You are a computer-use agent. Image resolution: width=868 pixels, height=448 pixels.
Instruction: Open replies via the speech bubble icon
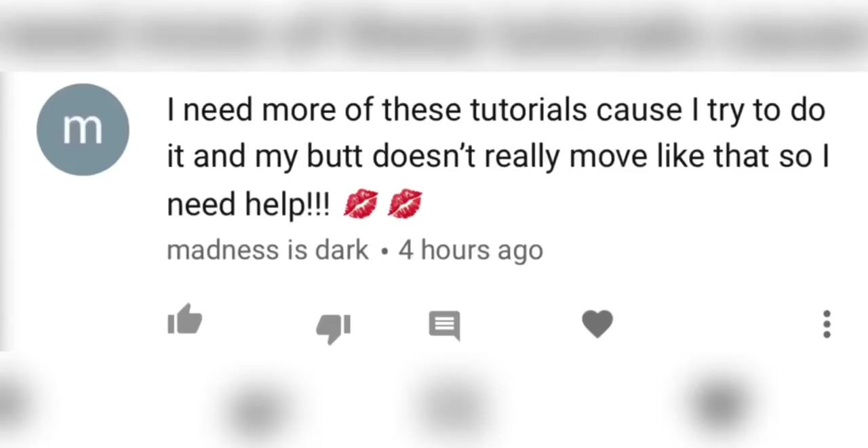pyautogui.click(x=445, y=325)
